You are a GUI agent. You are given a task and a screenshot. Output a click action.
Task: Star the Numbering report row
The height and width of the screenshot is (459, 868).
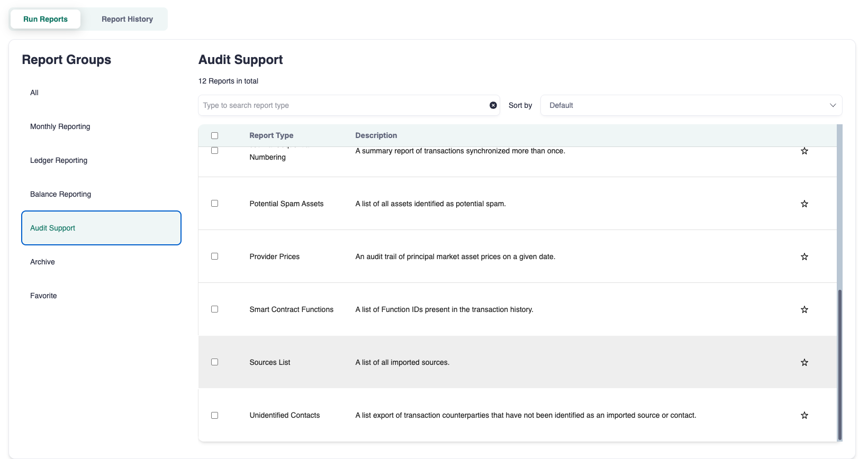point(804,151)
